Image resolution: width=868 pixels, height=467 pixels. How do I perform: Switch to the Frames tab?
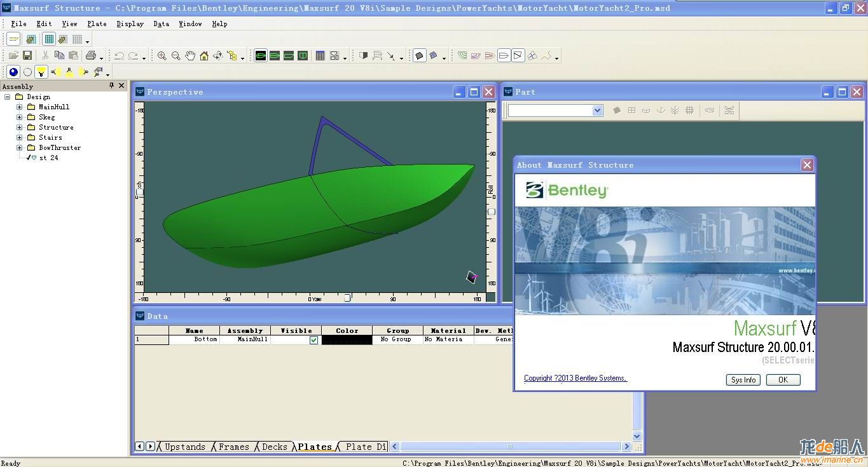tap(234, 447)
